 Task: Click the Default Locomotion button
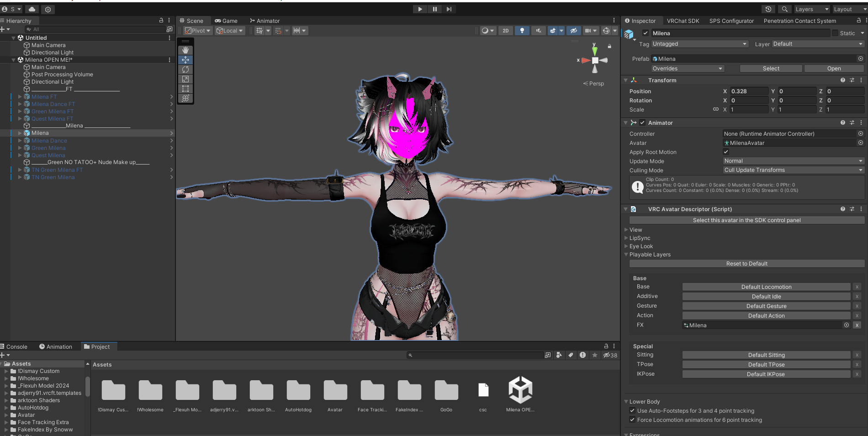[x=766, y=287]
